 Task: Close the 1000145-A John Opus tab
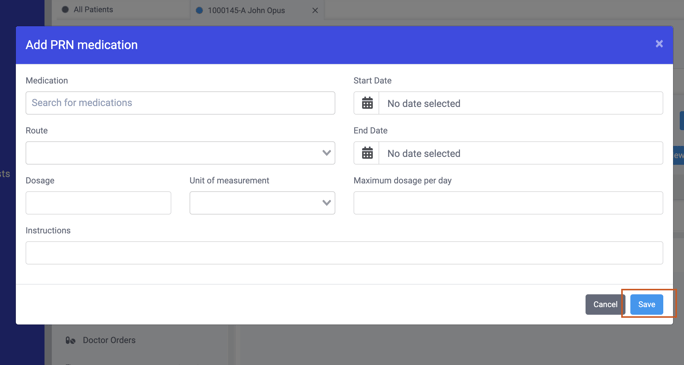tap(315, 10)
